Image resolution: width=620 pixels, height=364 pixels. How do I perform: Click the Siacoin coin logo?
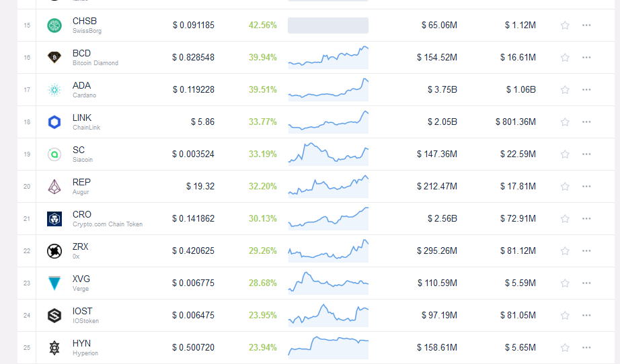tap(54, 154)
